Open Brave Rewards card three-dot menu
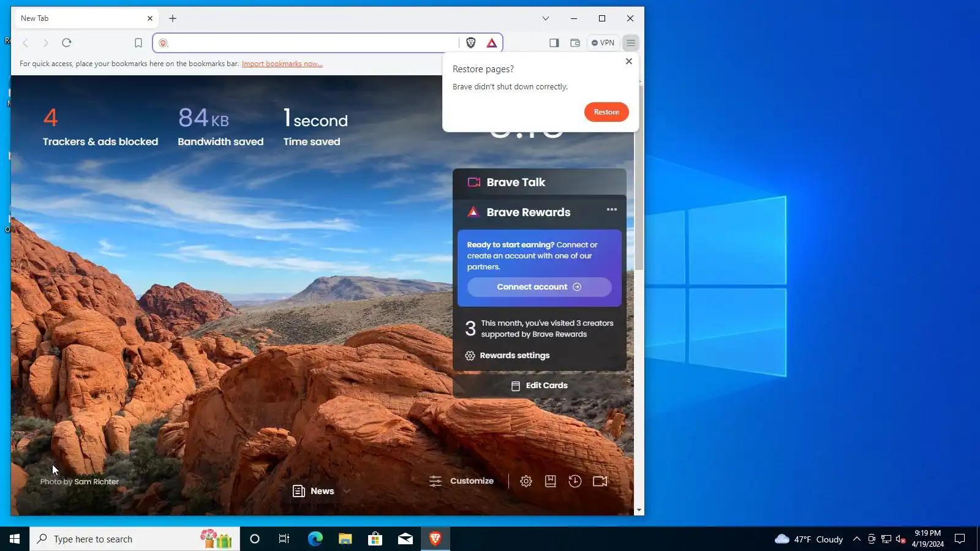The height and width of the screenshot is (551, 980). (612, 209)
